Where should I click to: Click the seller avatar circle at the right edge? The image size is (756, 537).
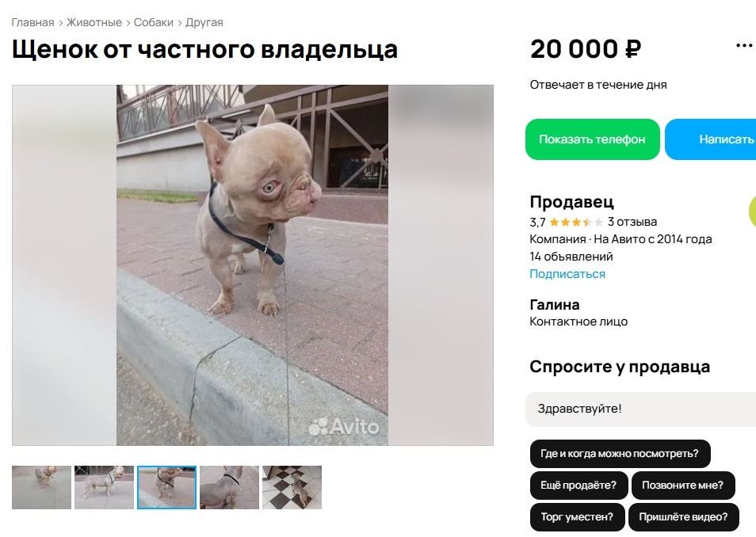752,211
